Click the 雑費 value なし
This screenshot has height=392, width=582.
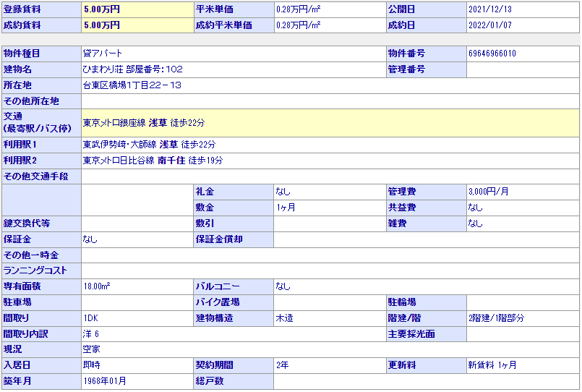[475, 223]
